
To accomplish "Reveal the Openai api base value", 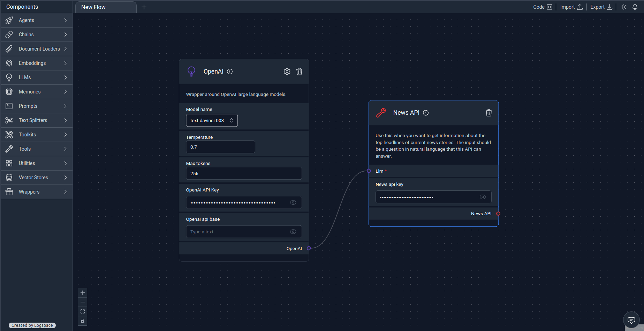I will click(x=293, y=232).
